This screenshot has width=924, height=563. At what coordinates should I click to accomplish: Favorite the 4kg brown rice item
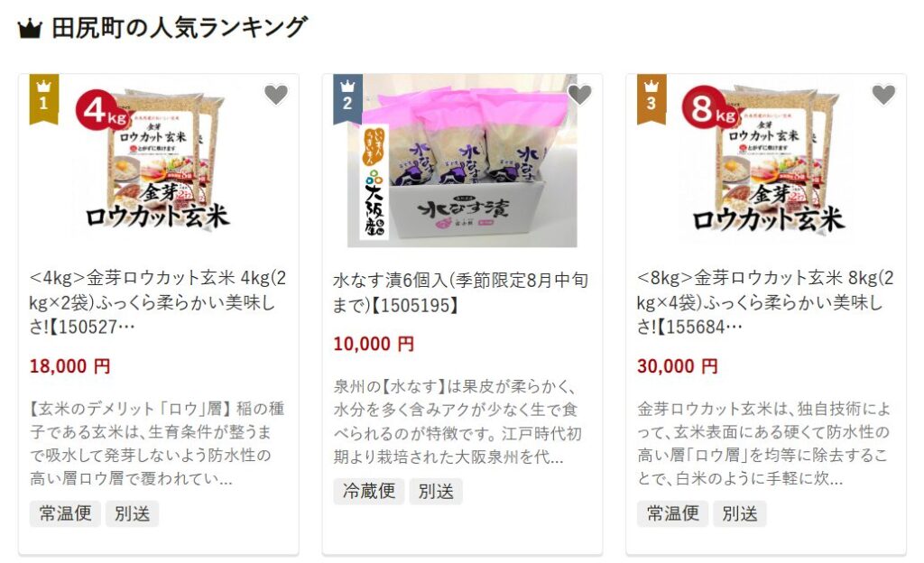pyautogui.click(x=276, y=94)
